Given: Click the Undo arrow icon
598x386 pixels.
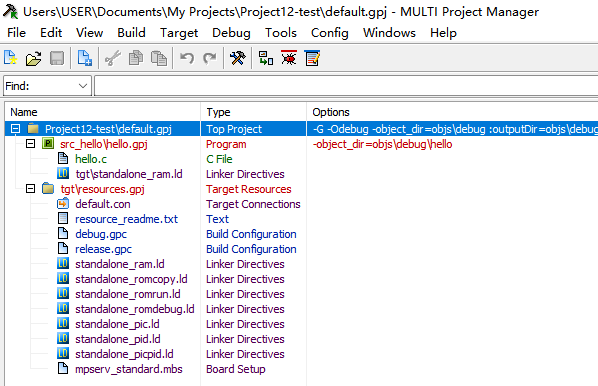Looking at the screenshot, I should click(187, 58).
